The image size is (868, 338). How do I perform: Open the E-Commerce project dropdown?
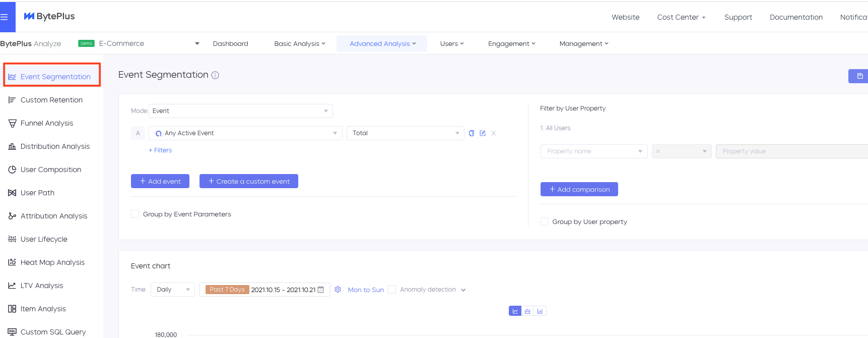[150, 43]
